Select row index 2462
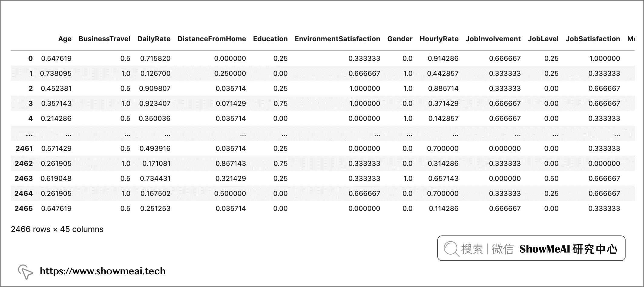Image resolution: width=644 pixels, height=287 pixels. point(24,163)
